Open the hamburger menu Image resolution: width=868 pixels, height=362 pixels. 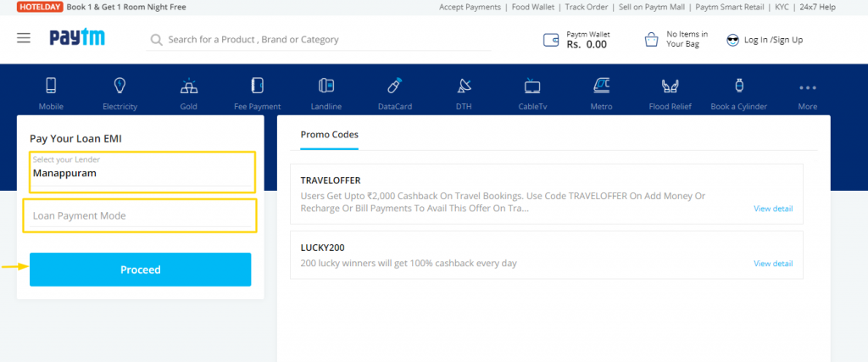click(x=23, y=38)
